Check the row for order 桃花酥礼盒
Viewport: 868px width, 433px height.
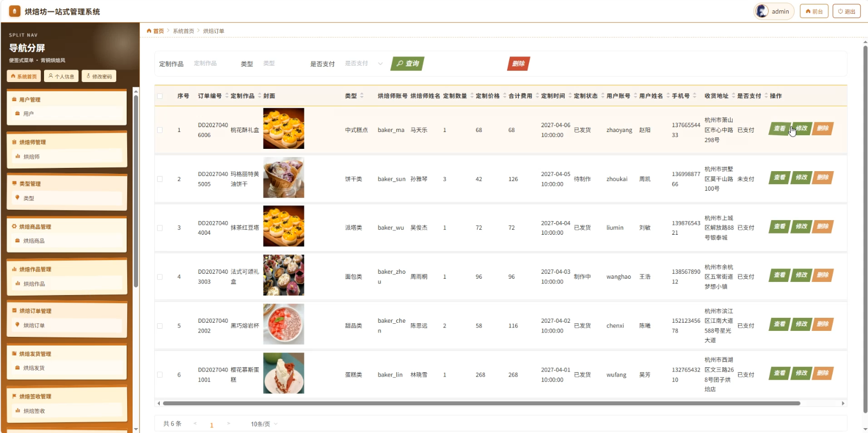(x=160, y=130)
